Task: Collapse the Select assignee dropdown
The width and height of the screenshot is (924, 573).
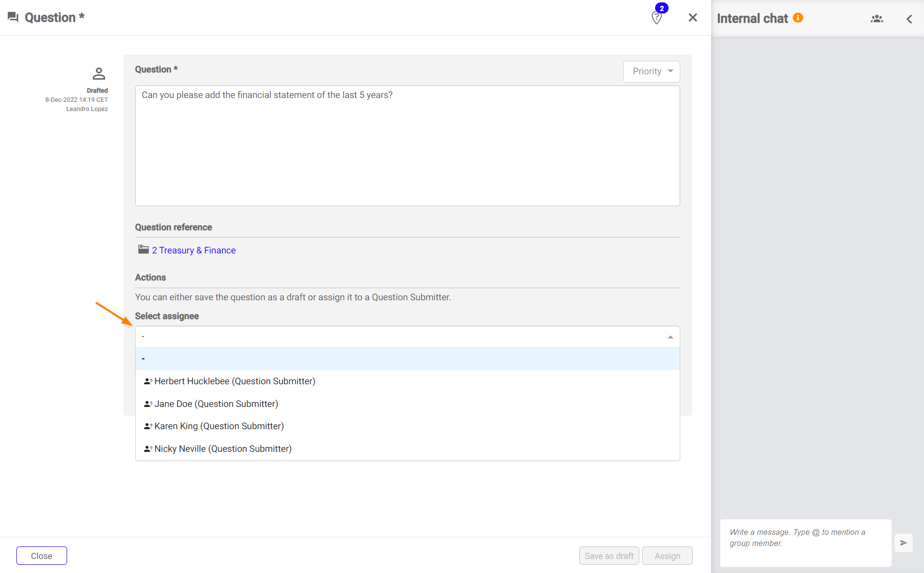Action: (670, 337)
